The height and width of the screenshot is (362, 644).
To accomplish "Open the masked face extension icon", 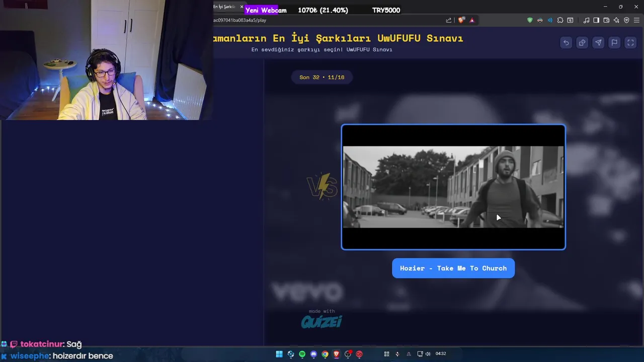I will click(540, 20).
